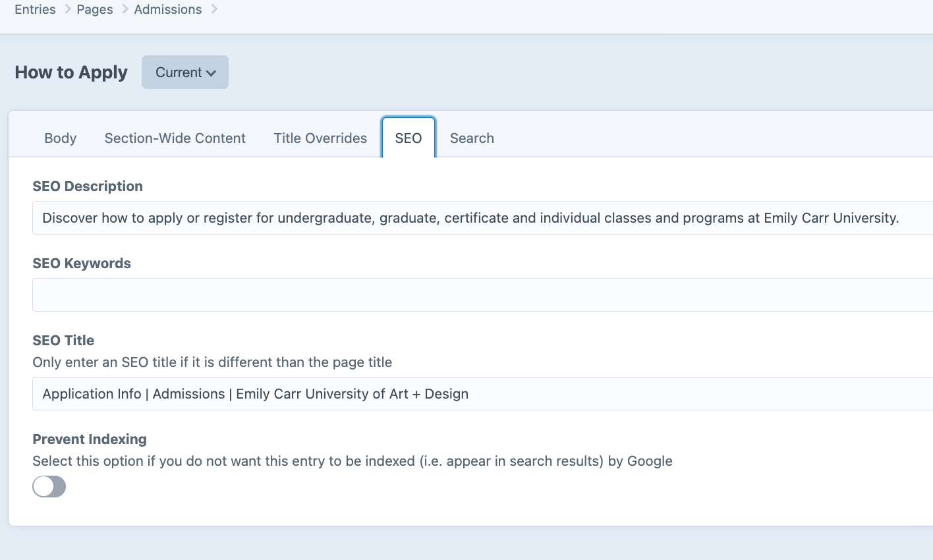933x560 pixels.
Task: Click the SEO Title label
Action: click(x=63, y=341)
